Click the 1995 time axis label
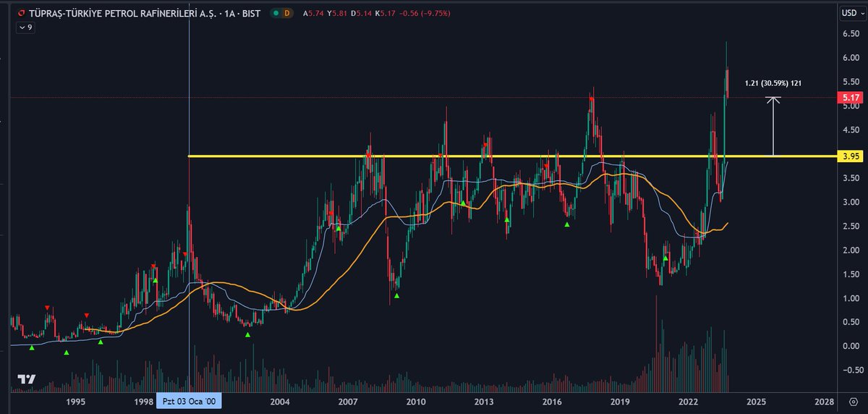 (x=76, y=400)
